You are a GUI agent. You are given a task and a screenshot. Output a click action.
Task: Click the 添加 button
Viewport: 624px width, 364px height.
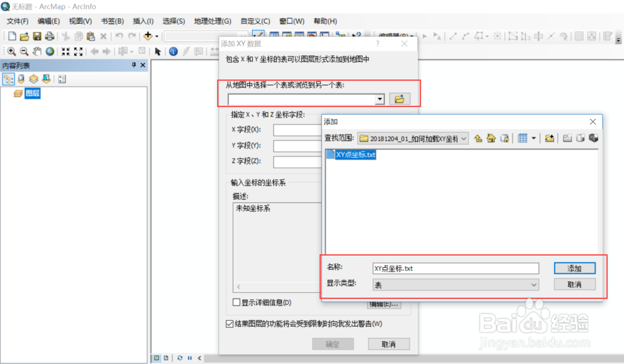click(574, 268)
